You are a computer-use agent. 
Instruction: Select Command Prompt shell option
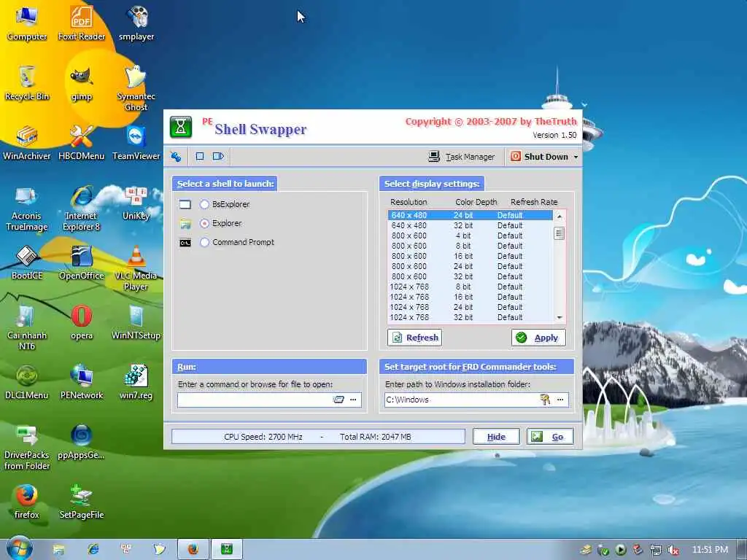click(x=205, y=242)
